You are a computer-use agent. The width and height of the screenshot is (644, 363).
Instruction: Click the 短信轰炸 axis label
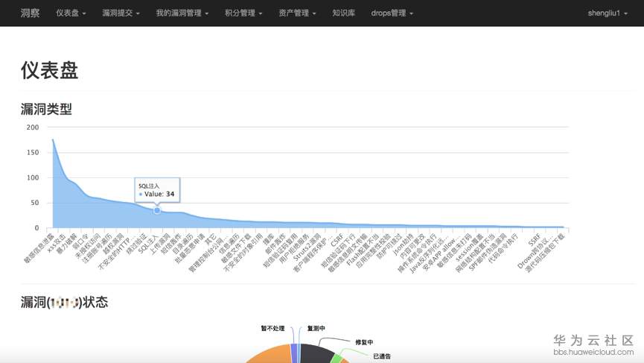tap(170, 244)
